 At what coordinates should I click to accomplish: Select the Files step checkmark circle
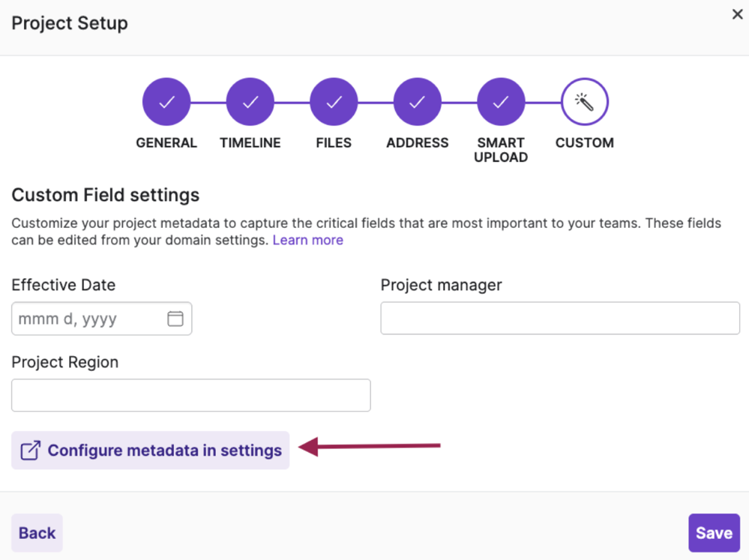(334, 102)
